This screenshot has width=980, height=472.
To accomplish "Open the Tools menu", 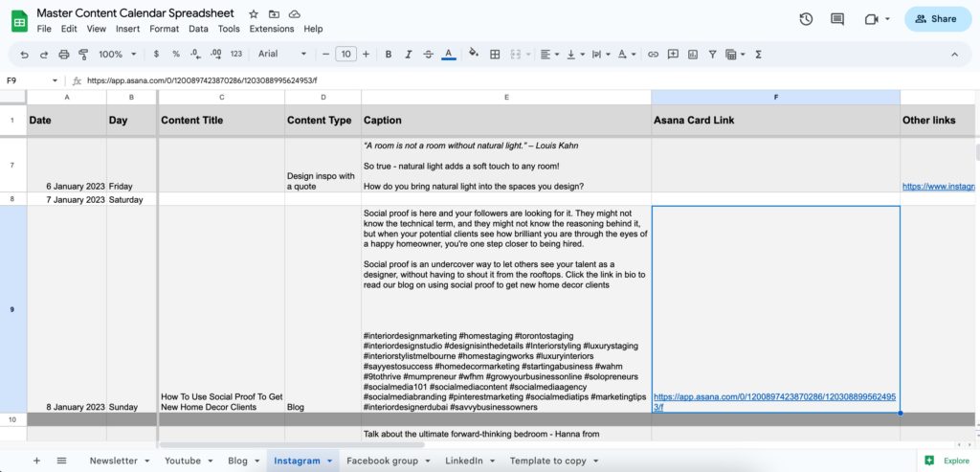I will 229,29.
